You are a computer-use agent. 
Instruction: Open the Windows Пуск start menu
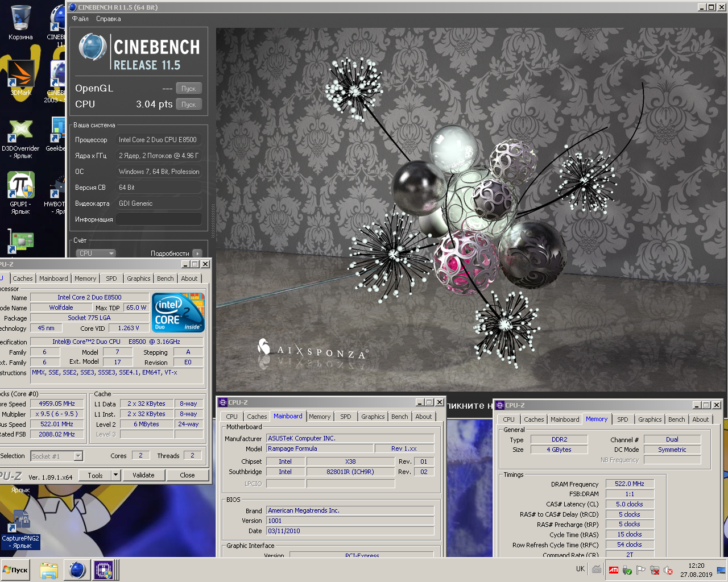pos(15,570)
